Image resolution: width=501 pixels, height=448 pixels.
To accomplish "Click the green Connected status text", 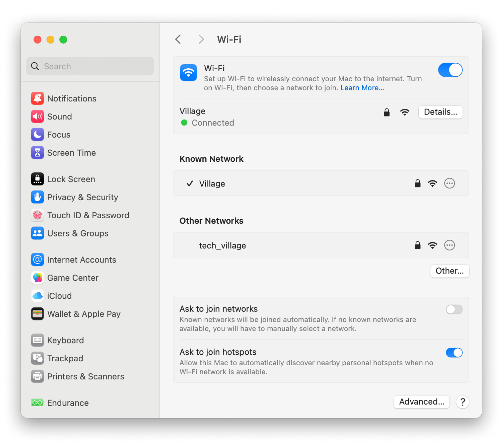I will click(x=213, y=123).
